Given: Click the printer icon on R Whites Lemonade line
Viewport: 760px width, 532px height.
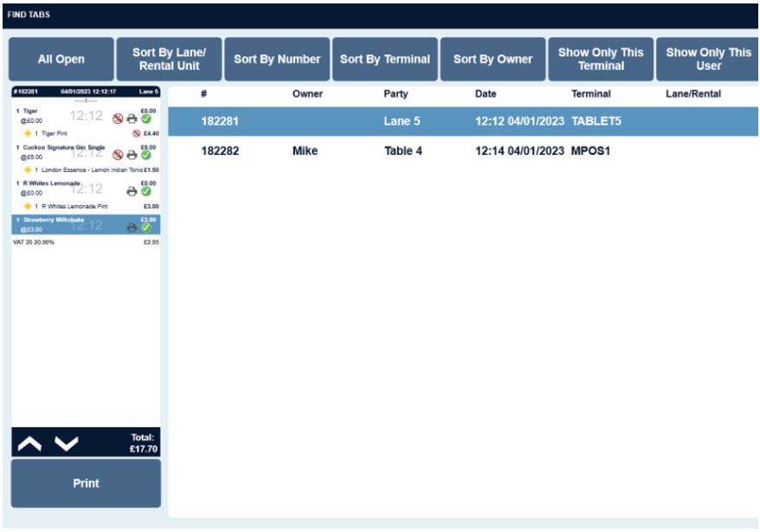Looking at the screenshot, I should [x=132, y=191].
